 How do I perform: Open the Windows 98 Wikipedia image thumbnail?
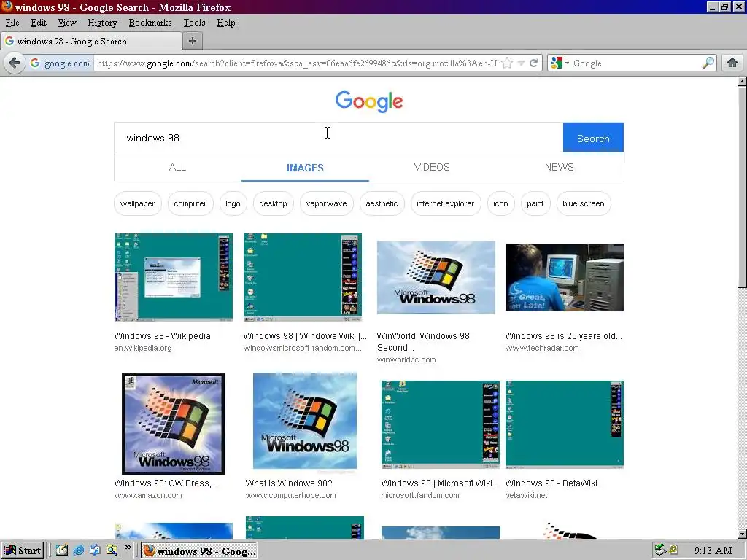pyautogui.click(x=174, y=277)
